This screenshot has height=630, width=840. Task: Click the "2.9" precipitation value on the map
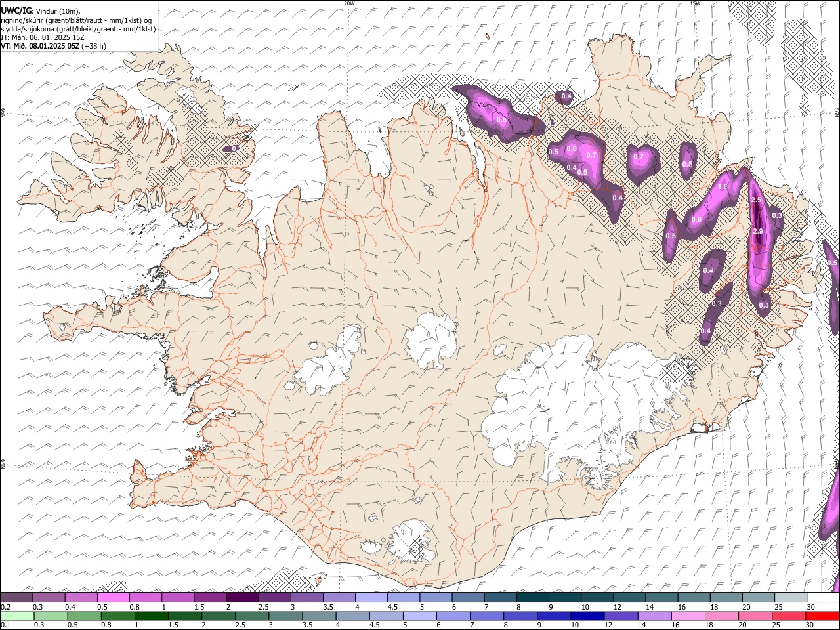pyautogui.click(x=758, y=232)
